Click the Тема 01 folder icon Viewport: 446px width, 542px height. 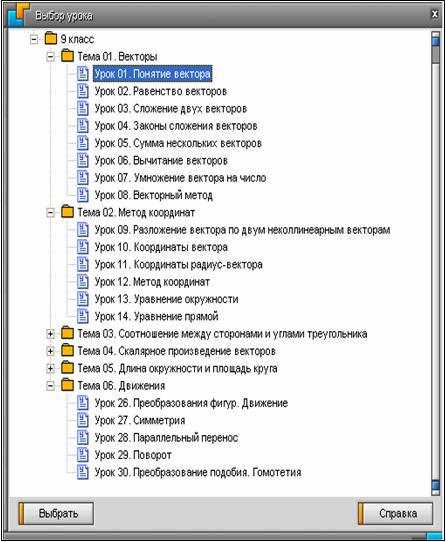[x=67, y=56]
